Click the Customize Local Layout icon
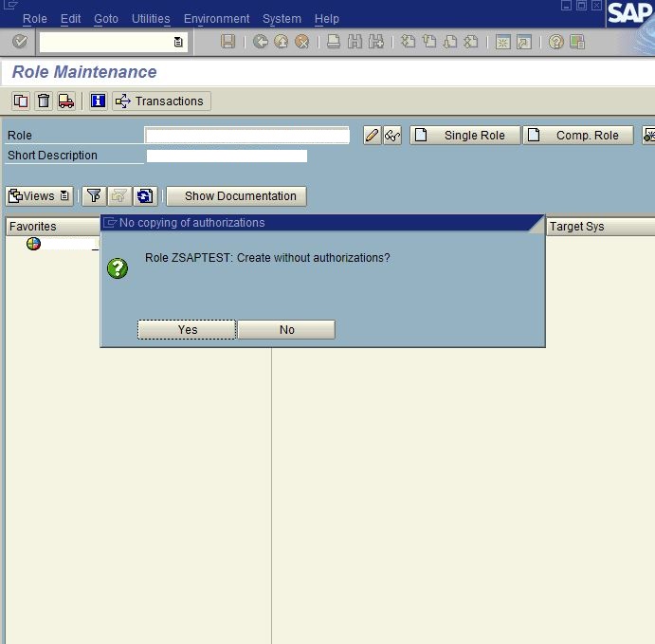 577,42
